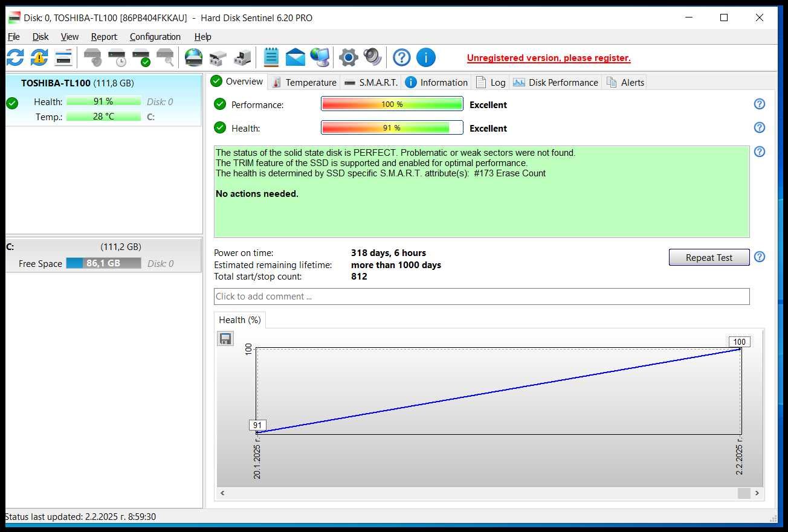788x532 pixels.
Task: Switch to the Temperature tab
Action: (x=304, y=82)
